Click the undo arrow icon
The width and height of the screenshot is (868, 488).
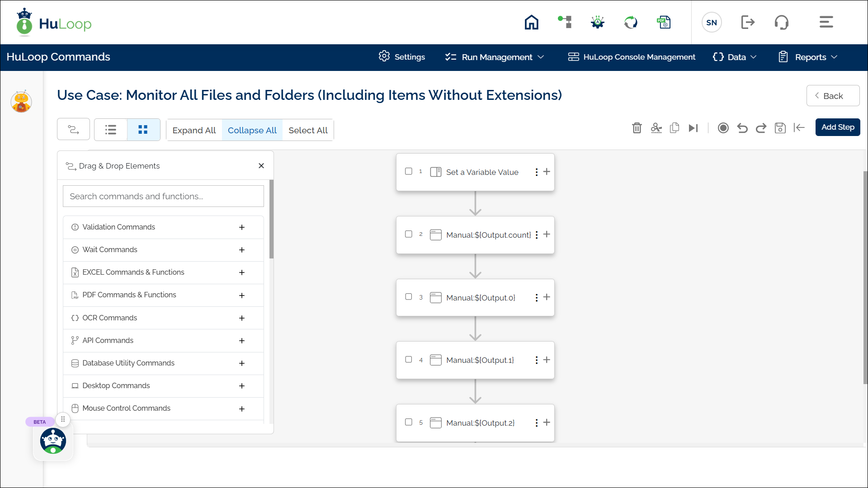[x=742, y=128]
